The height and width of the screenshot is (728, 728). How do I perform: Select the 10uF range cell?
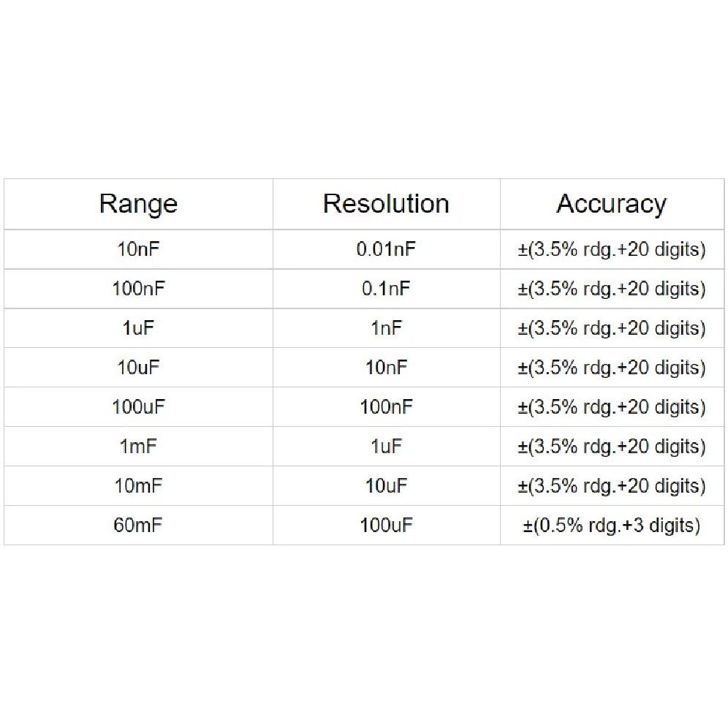point(138,368)
